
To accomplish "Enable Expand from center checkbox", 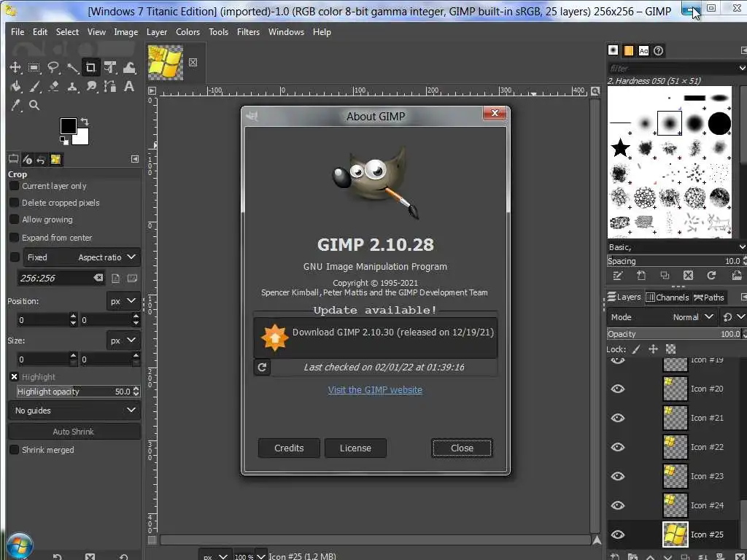I will (15, 237).
